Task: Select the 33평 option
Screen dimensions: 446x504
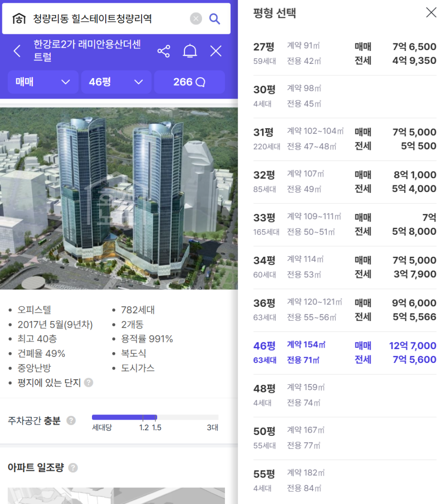Action: 345,225
